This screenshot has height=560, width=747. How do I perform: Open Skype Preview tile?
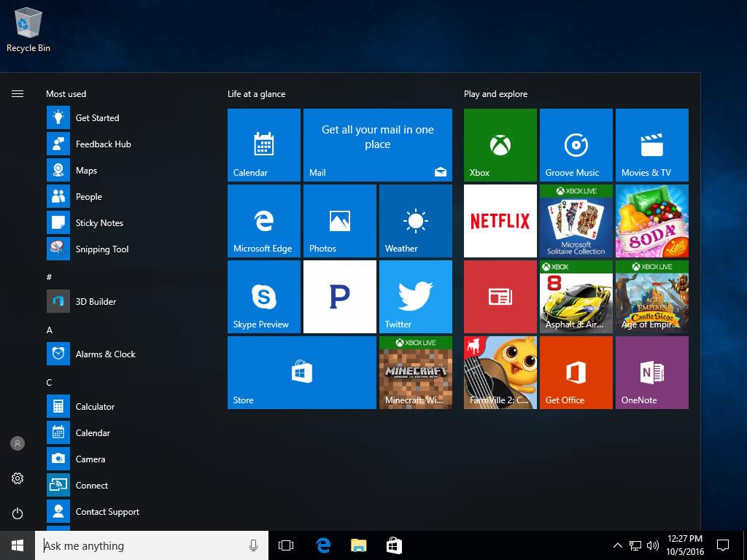click(264, 297)
